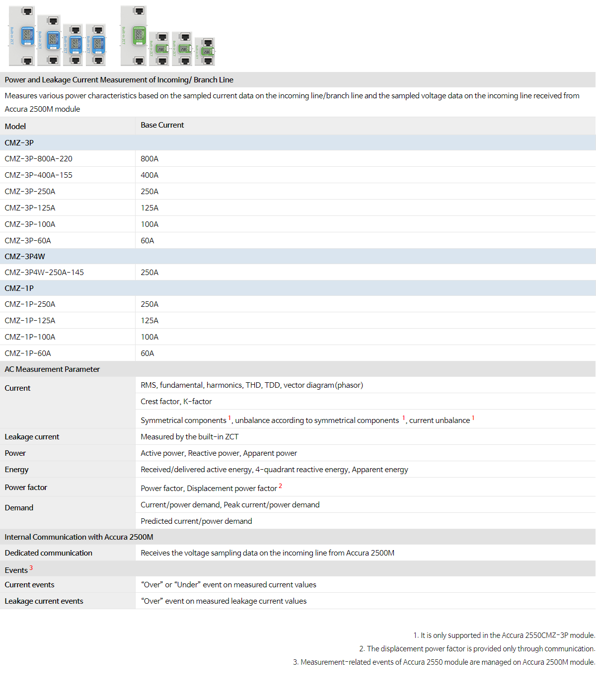Click the Model column header
The width and height of the screenshot is (596, 700).
tap(15, 126)
